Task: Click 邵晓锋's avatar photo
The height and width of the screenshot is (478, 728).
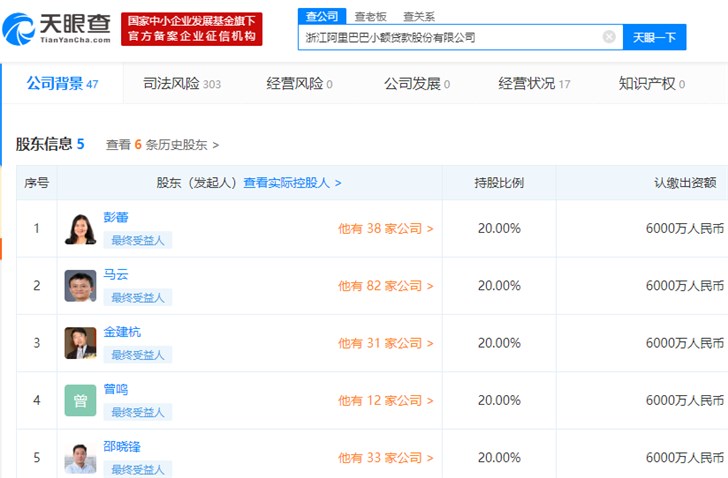Action: tap(80, 456)
